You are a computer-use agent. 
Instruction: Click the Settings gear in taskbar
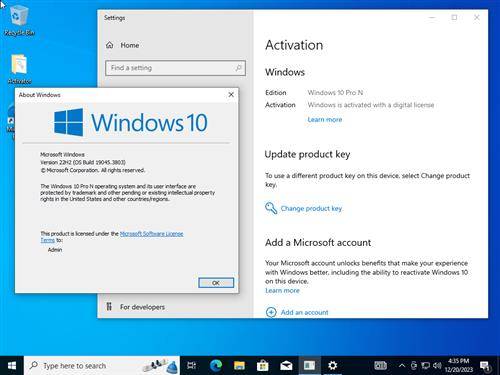coord(332,366)
